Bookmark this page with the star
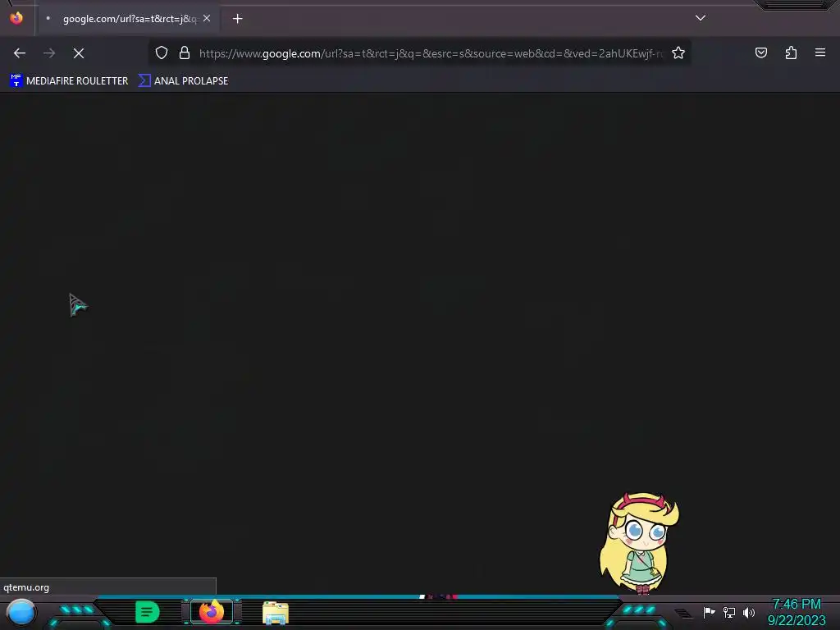 [x=678, y=52]
